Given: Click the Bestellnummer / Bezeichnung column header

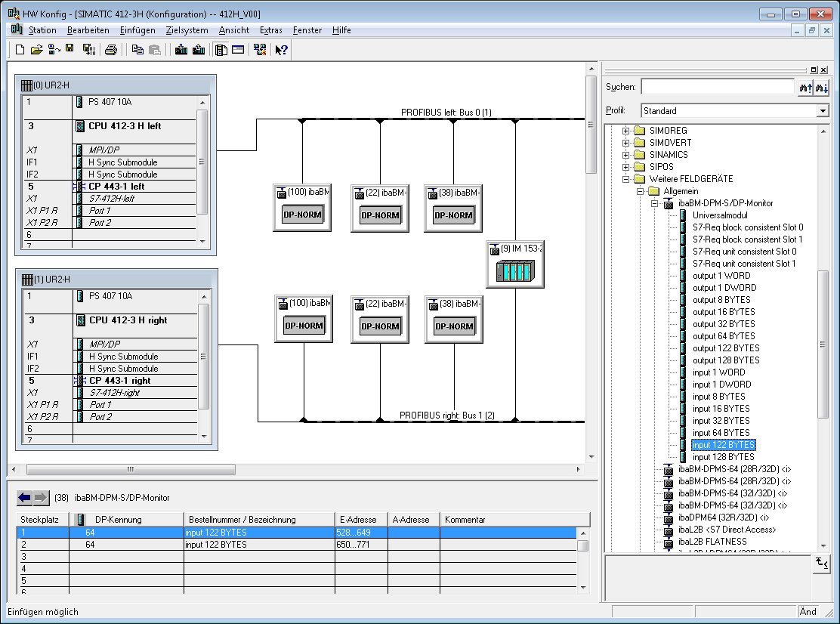Looking at the screenshot, I should 259,520.
